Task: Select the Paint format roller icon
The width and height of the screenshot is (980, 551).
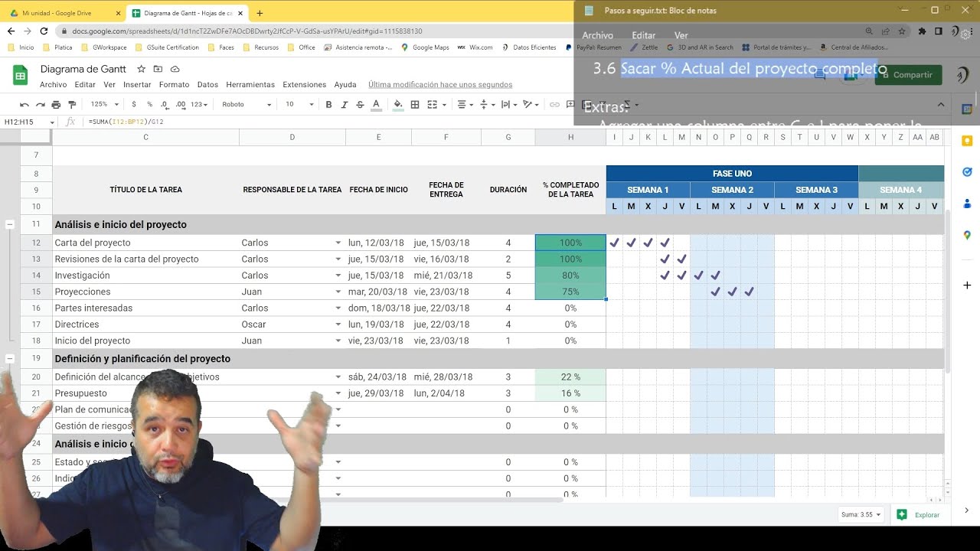Action: [x=73, y=105]
